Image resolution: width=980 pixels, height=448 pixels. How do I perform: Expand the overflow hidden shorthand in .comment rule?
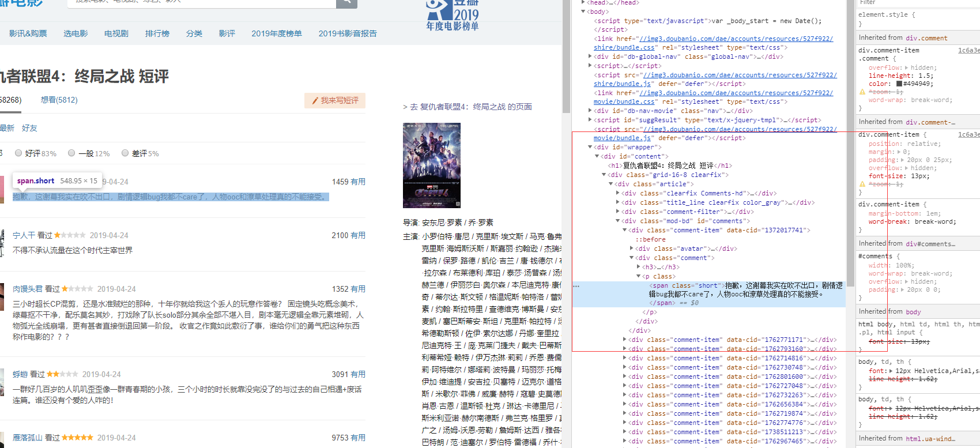tap(907, 67)
